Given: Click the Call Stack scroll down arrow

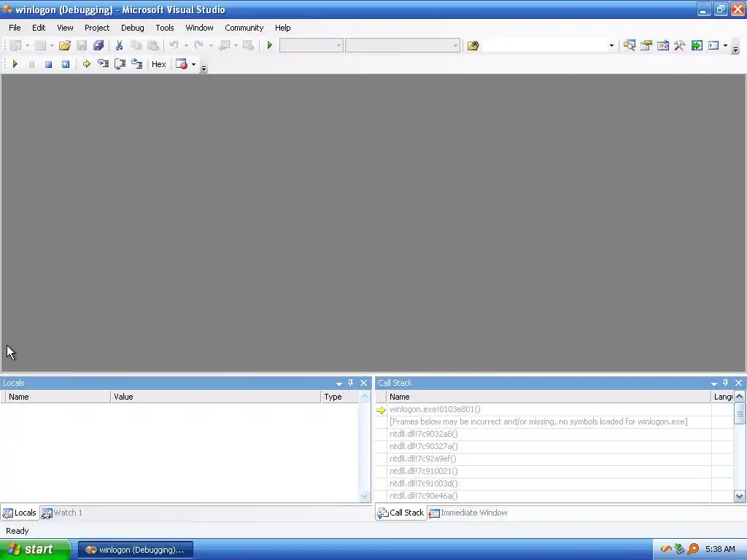Looking at the screenshot, I should 740,496.
